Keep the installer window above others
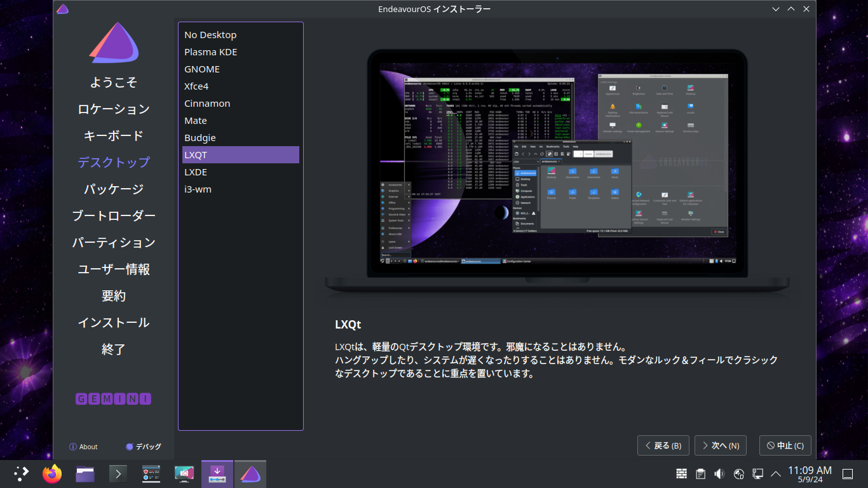The height and width of the screenshot is (488, 868). point(791,9)
